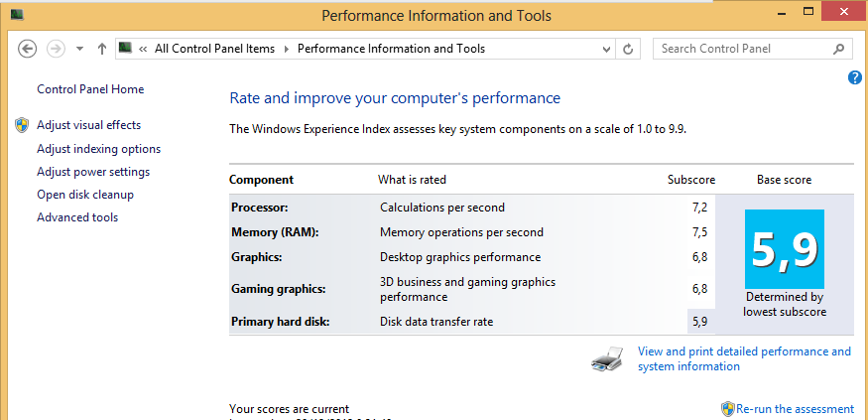This screenshot has height=420, width=868.
Task: Click Re-run the assessment link
Action: click(795, 409)
